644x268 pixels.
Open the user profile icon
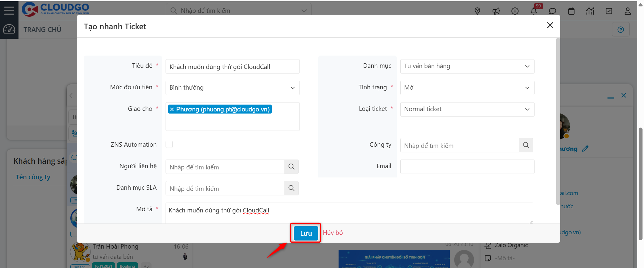(x=628, y=11)
